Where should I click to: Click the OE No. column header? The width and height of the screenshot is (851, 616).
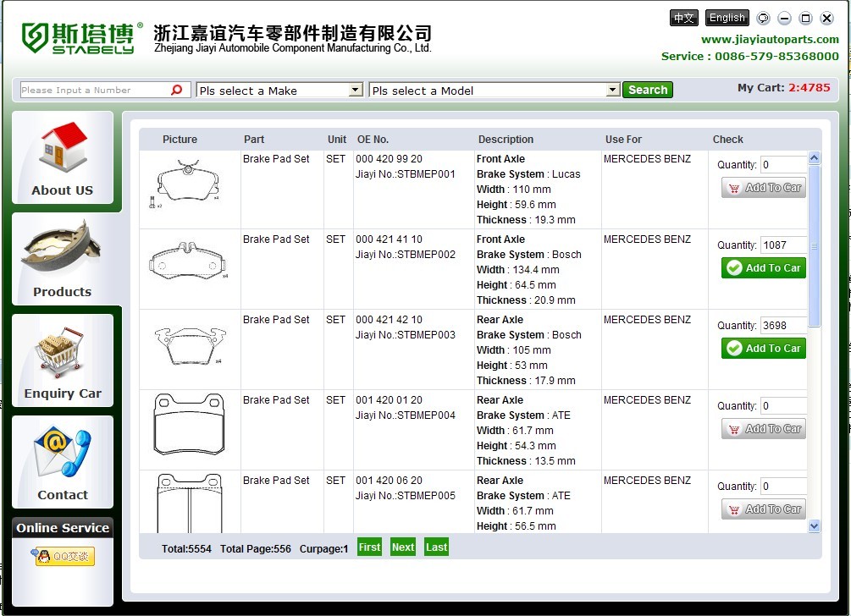(373, 140)
